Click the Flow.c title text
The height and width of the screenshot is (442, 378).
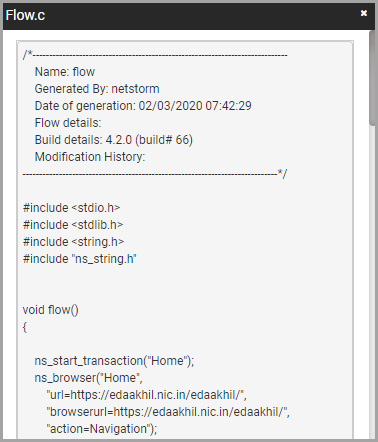(25, 15)
